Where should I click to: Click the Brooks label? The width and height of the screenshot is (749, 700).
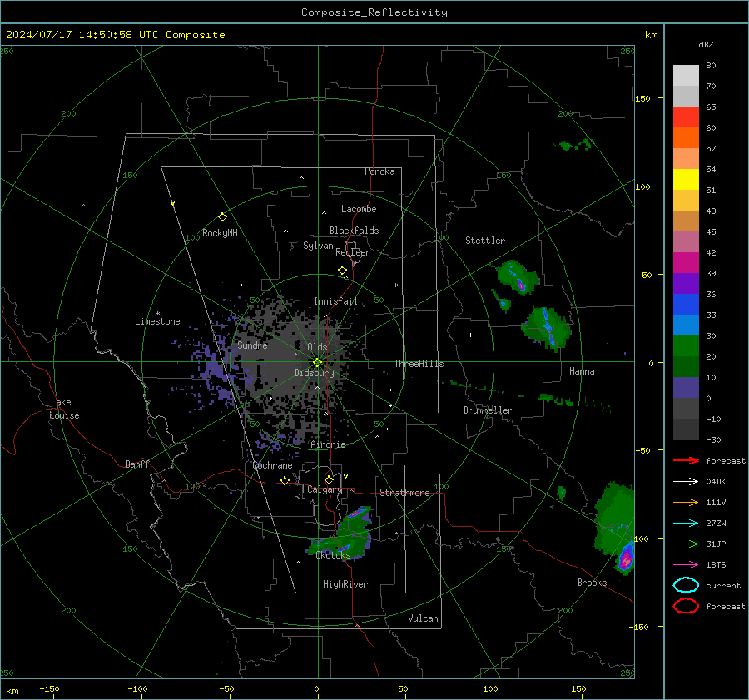tap(592, 583)
